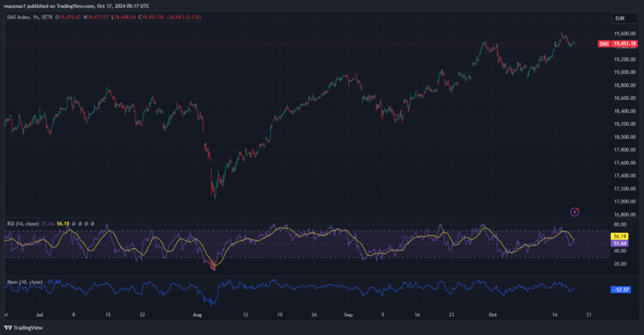Click the TradingView logo at bottom
Viewport: 644px width, 335px height.
coord(23,328)
